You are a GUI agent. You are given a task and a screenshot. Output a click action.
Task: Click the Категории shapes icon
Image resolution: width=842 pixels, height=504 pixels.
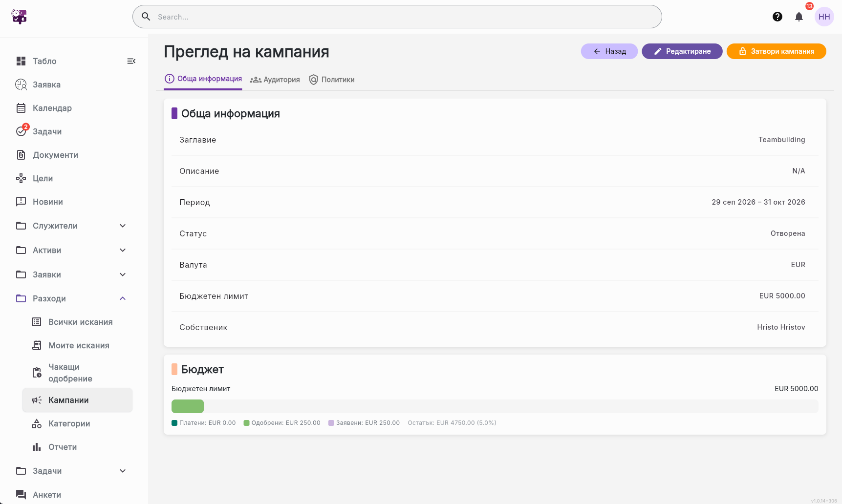pos(37,423)
